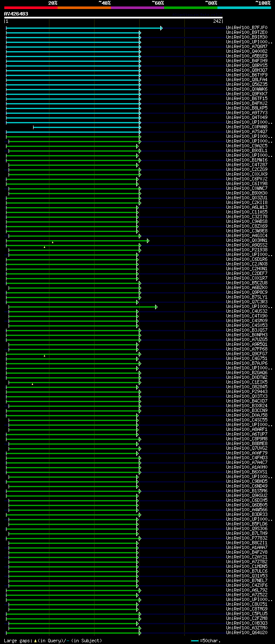Select the UniRef100_Q8H3Q7 entry
Image resolution: width=275 pixels, height=644 pixels.
247,70
